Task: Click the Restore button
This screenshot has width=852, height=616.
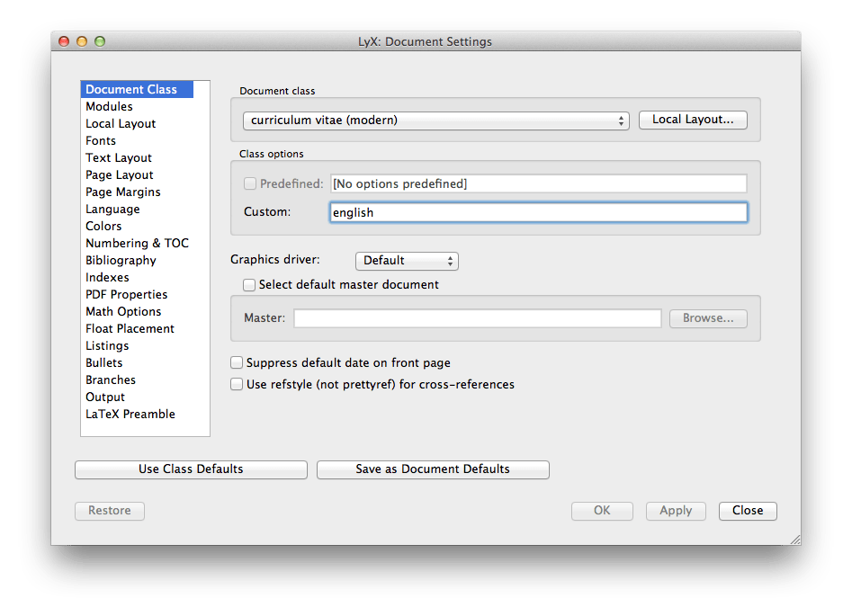Action: click(x=110, y=511)
